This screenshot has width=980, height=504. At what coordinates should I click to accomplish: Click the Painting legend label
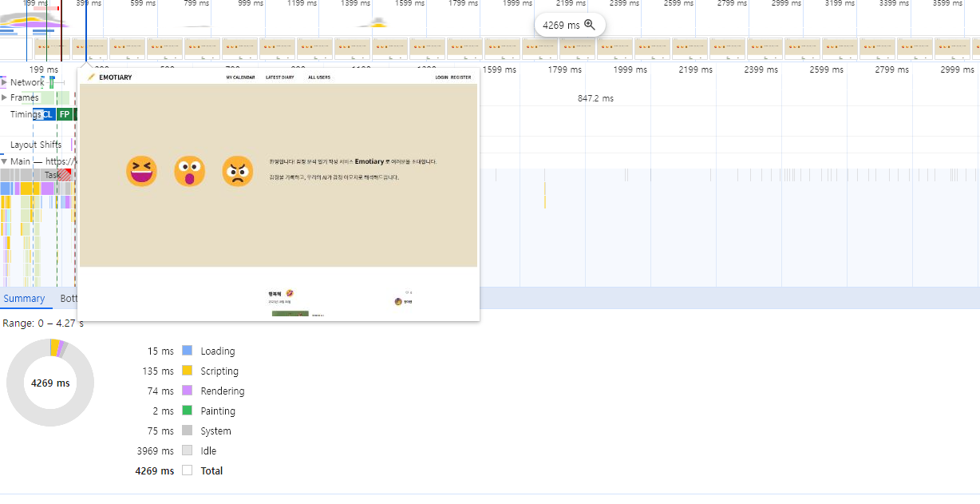pyautogui.click(x=218, y=411)
